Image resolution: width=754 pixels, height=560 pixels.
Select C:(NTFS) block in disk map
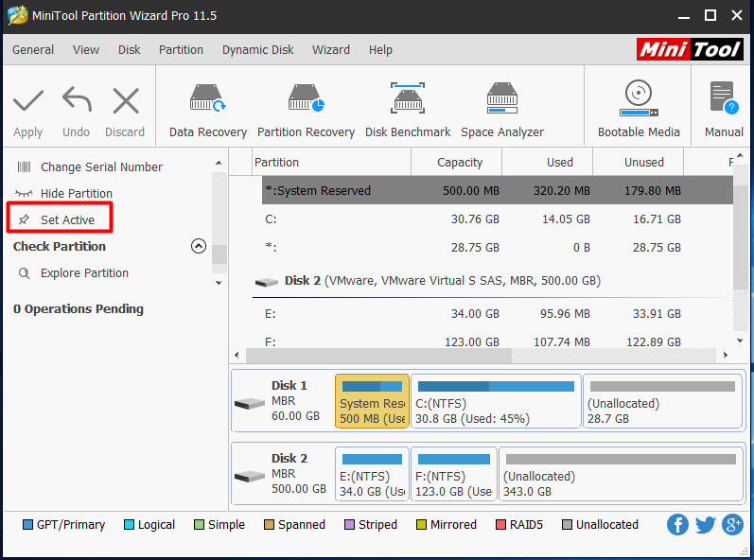pyautogui.click(x=496, y=401)
